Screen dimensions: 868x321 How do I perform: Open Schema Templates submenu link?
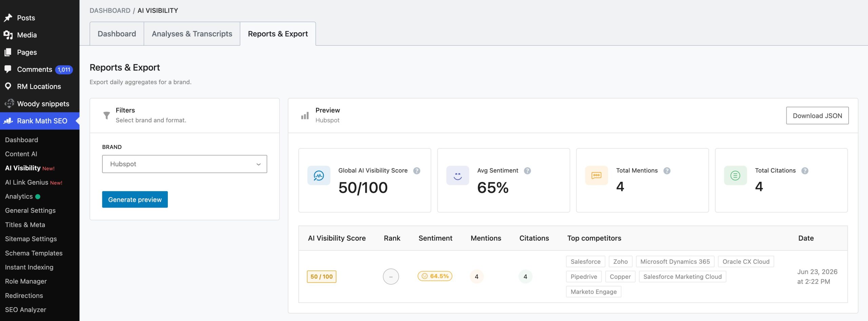(x=34, y=253)
